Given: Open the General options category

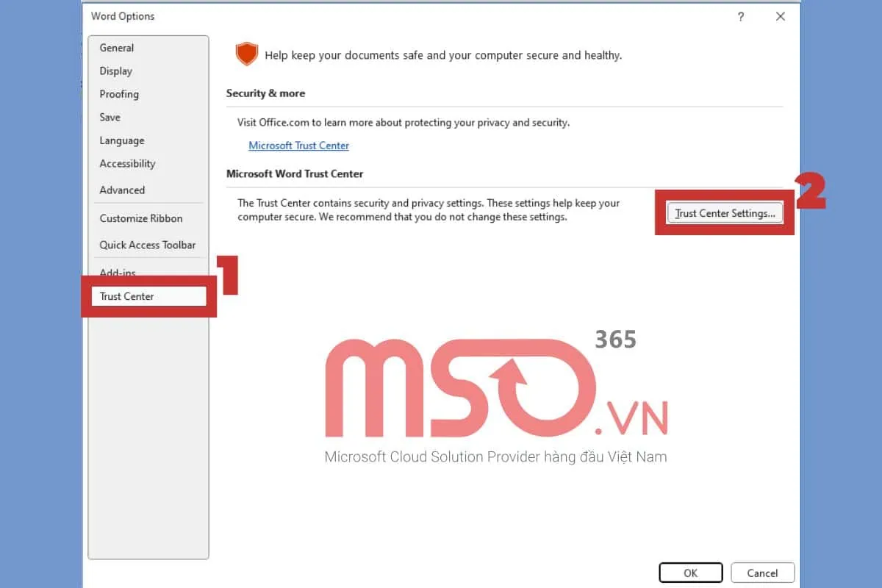Looking at the screenshot, I should tap(117, 48).
